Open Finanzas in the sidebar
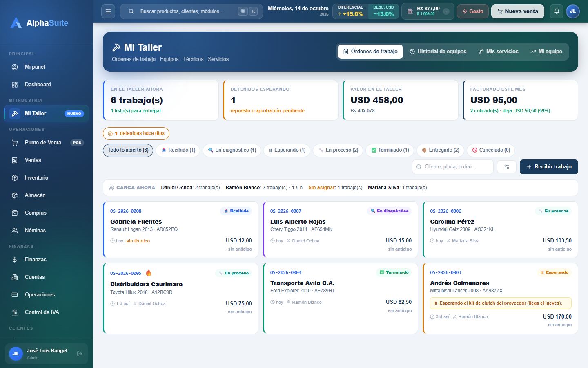The height and width of the screenshot is (368, 588). (x=47, y=260)
